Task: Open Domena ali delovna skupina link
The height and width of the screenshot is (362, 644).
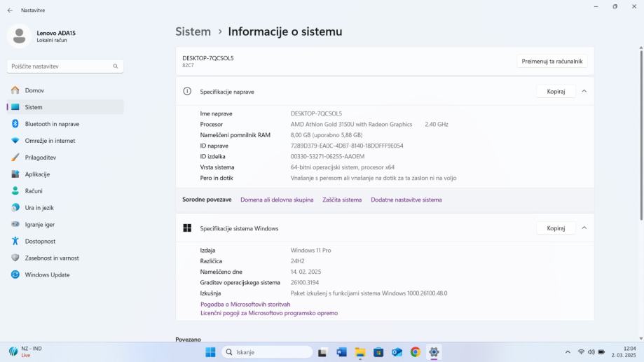Action: 277,200
